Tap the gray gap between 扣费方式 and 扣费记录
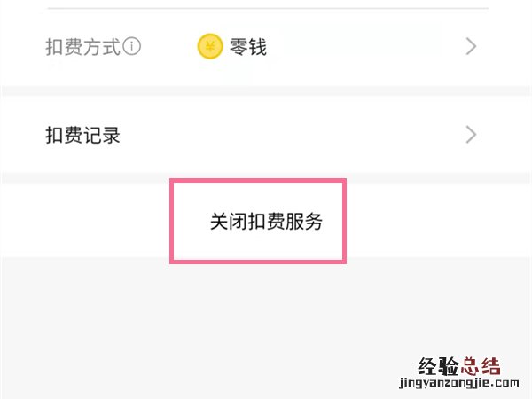 (x=266, y=90)
